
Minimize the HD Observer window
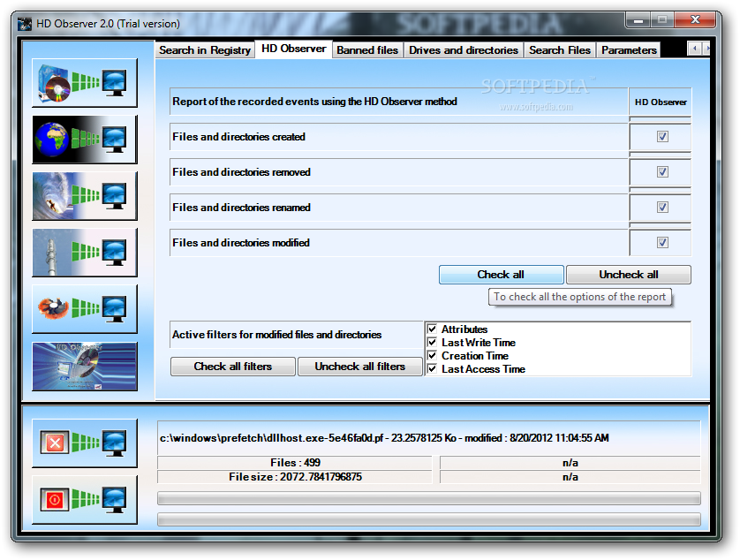tap(638, 20)
